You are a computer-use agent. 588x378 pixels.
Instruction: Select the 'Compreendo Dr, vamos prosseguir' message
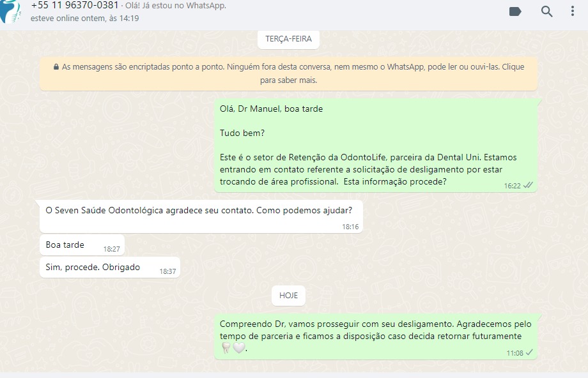[x=375, y=336]
